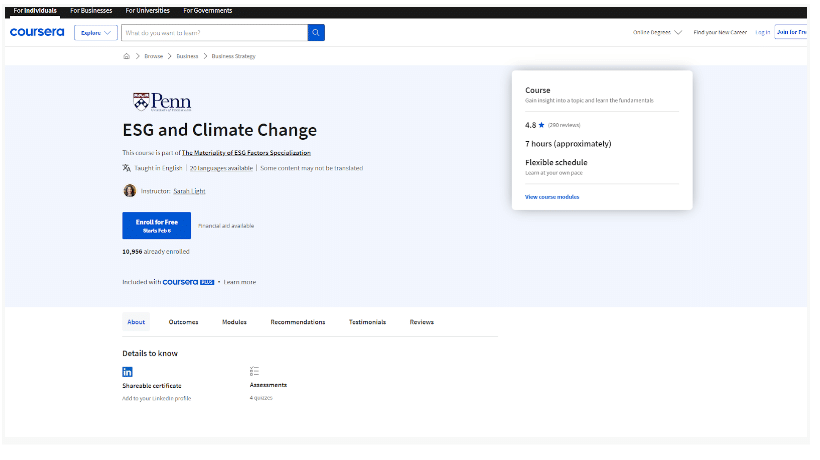This screenshot has width=820, height=460.
Task: Click '10,956 already enrolled' text
Action: click(156, 251)
